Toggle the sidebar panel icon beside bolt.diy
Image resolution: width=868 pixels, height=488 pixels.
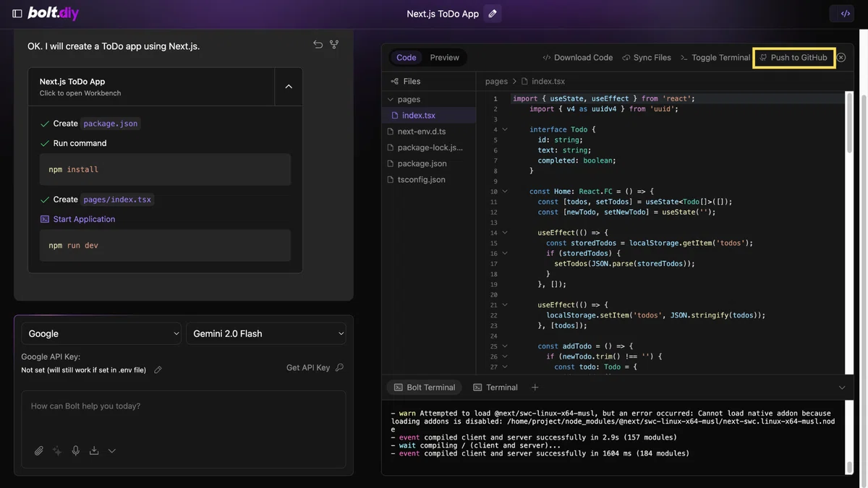(17, 14)
